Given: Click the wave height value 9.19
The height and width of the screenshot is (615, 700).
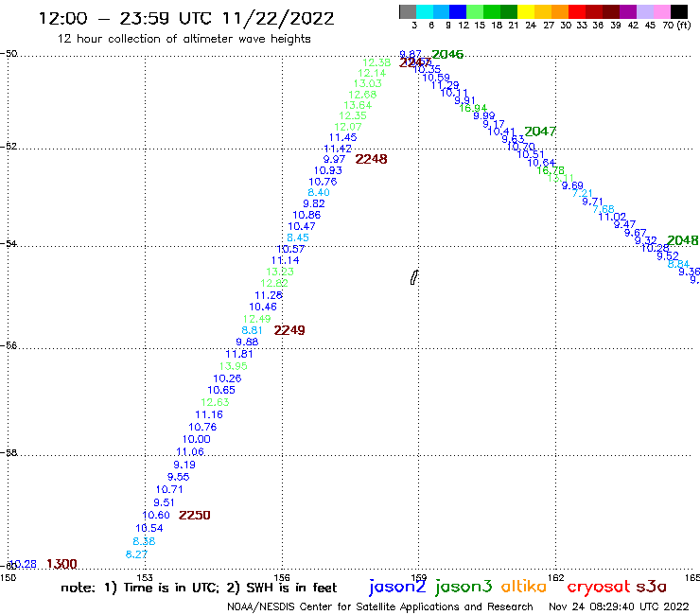Looking at the screenshot, I should coord(184,465).
